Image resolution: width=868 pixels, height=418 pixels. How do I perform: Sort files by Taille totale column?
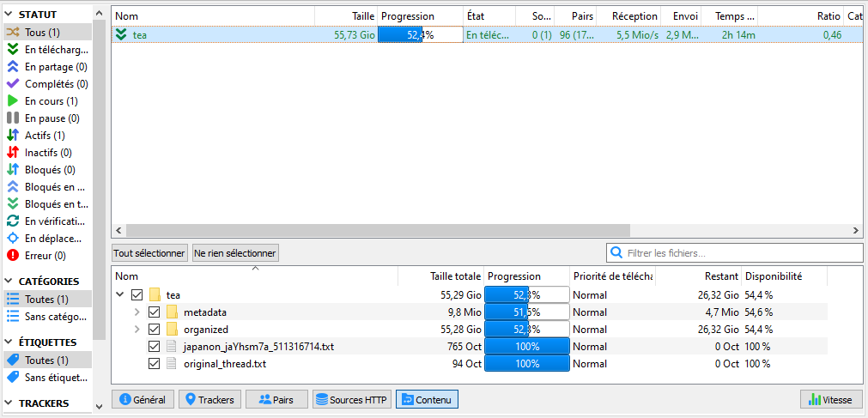coord(440,276)
